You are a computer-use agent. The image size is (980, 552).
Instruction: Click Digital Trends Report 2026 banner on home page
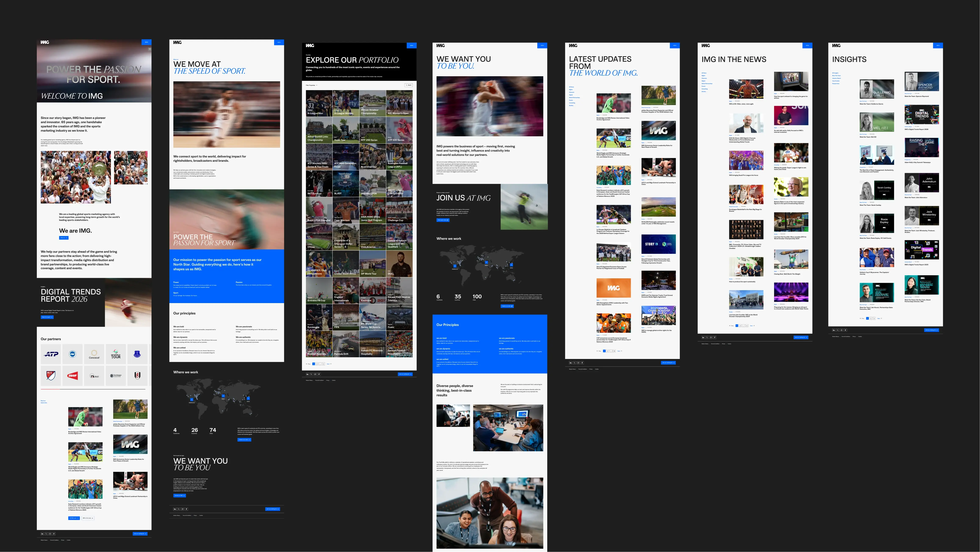tap(94, 302)
